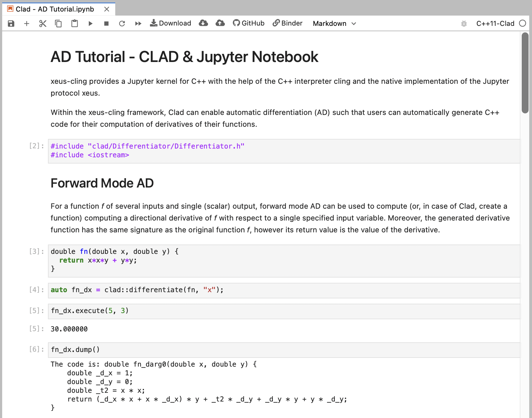Close the AD Tutorial.ipynb tab
532x418 pixels.
tap(107, 9)
